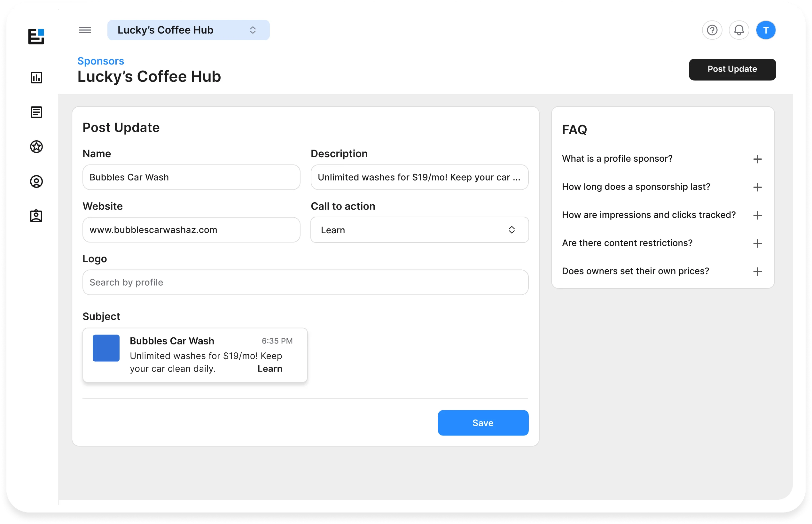The image size is (812, 524).
Task: Click the Description input field
Action: pyautogui.click(x=419, y=177)
